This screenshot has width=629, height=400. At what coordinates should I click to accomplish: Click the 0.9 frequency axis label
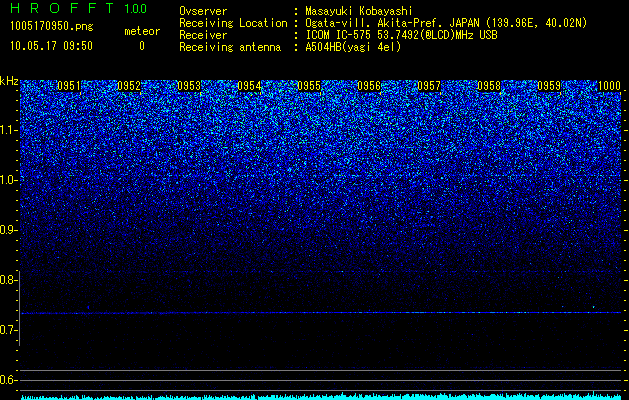click(x=8, y=230)
